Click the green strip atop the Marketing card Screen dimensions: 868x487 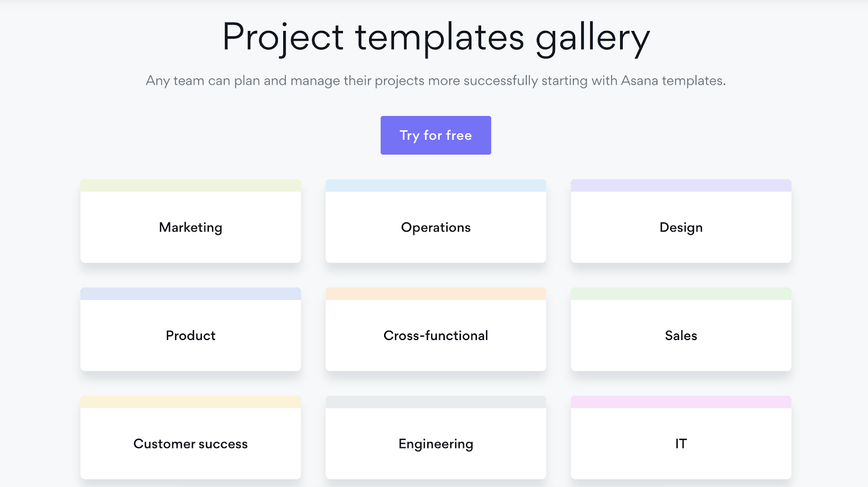[190, 185]
